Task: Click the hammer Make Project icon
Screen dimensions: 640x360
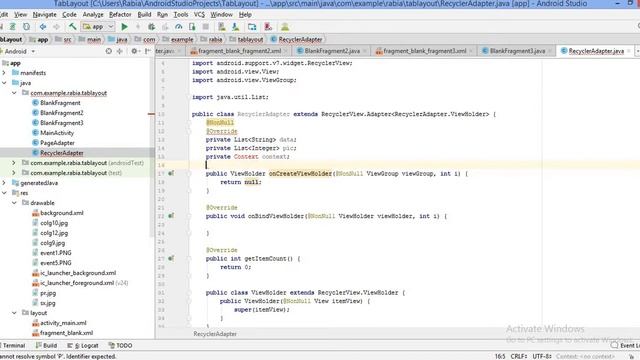Action: point(72,27)
